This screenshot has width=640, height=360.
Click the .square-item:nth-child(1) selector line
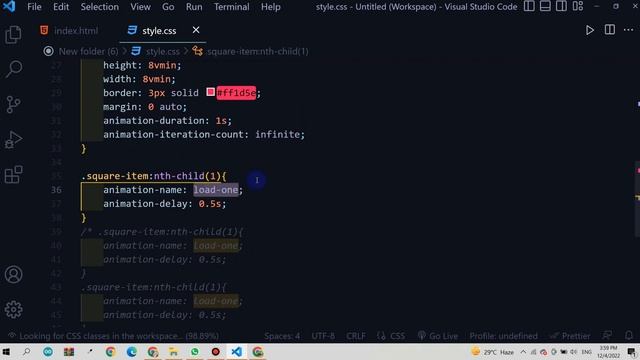154,176
